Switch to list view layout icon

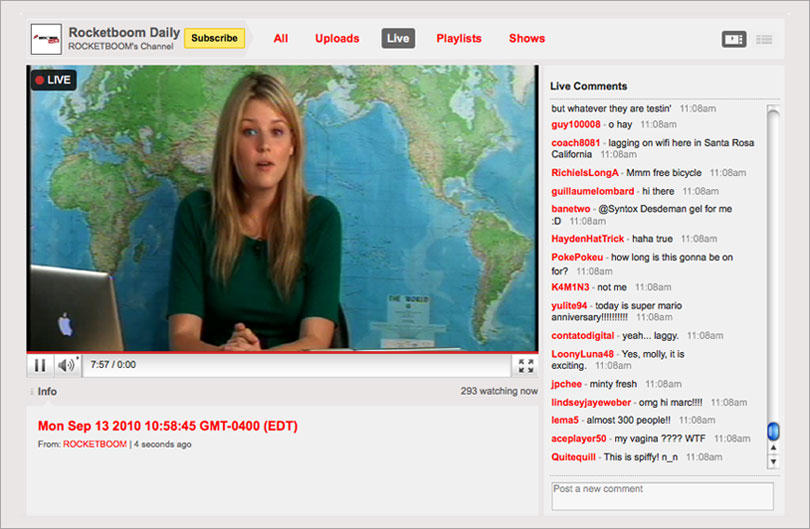[764, 39]
